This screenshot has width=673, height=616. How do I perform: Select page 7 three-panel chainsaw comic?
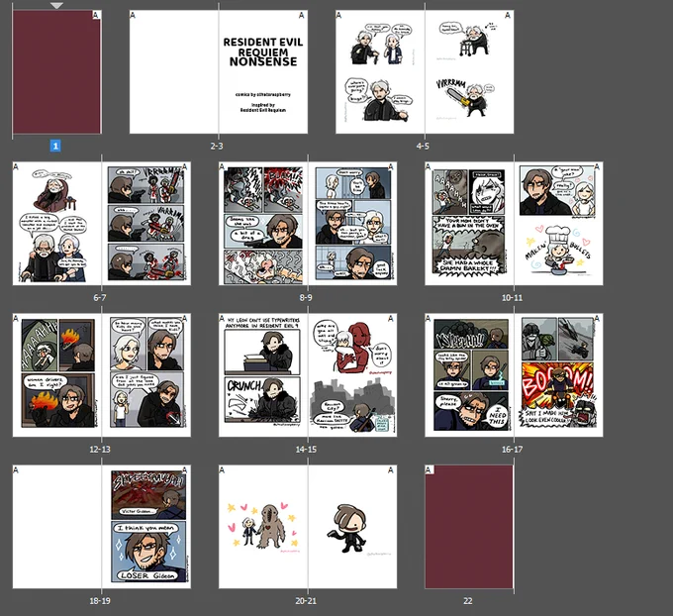[x=146, y=224]
